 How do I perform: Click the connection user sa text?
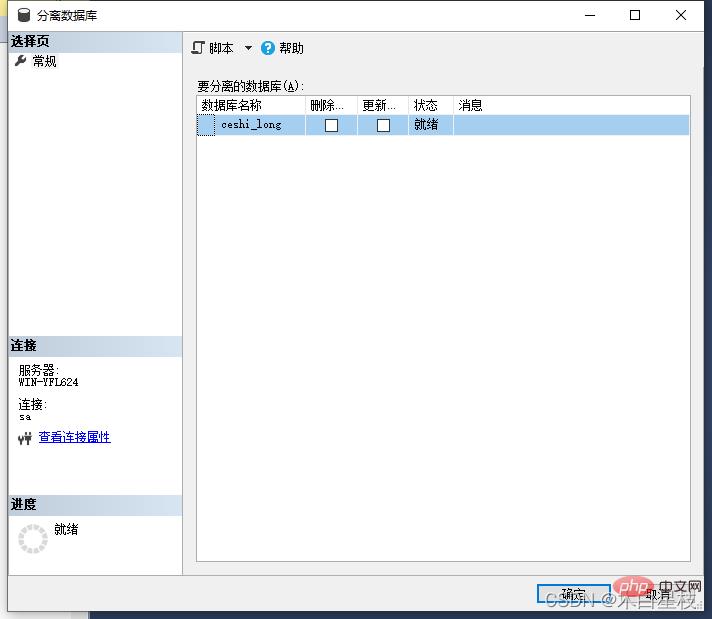pyautogui.click(x=25, y=417)
